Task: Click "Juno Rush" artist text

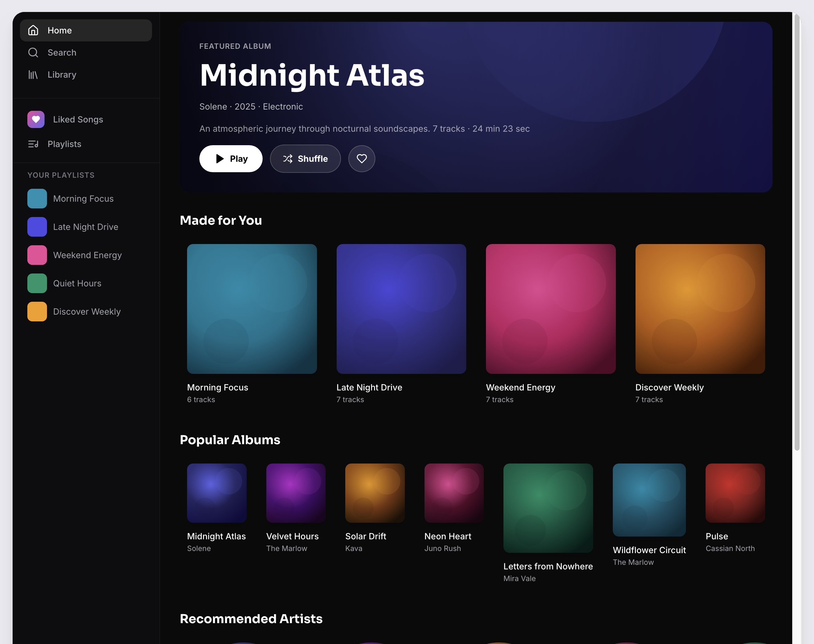Action: [x=442, y=548]
